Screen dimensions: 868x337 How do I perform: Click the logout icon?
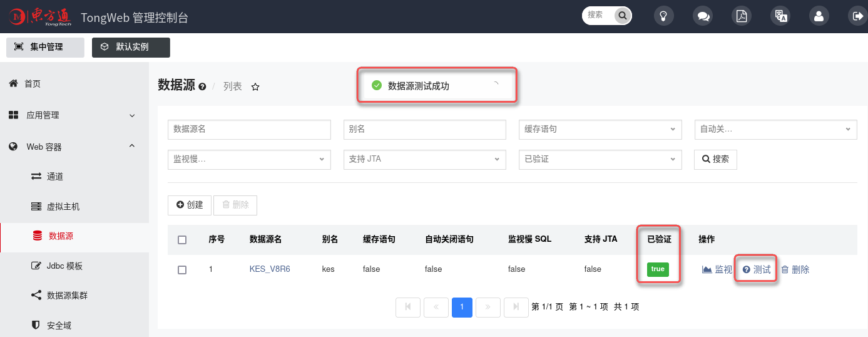pos(857,16)
